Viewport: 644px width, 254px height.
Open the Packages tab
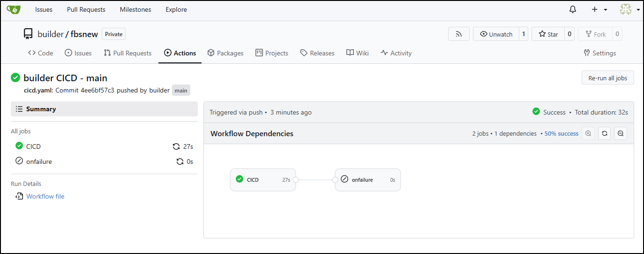225,53
